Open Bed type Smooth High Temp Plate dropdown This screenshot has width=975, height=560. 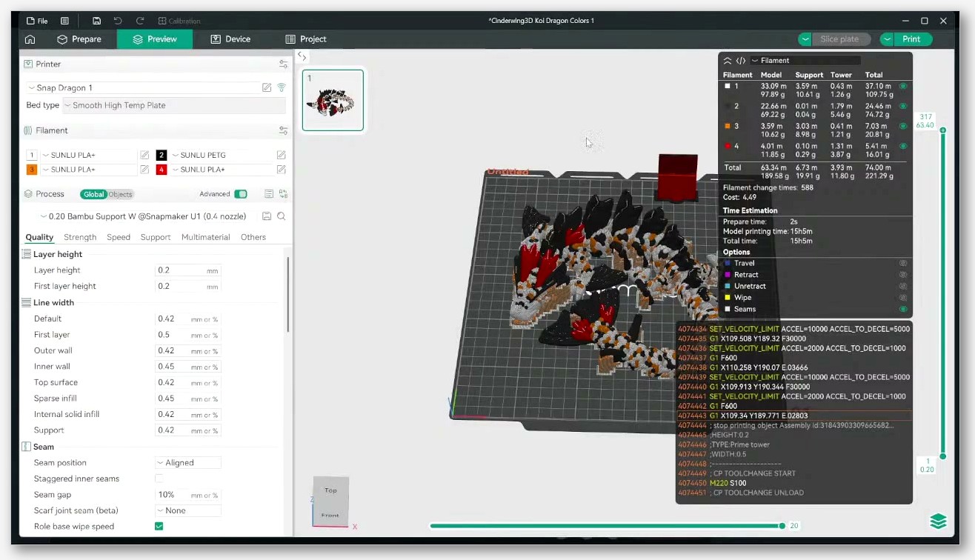pyautogui.click(x=174, y=105)
